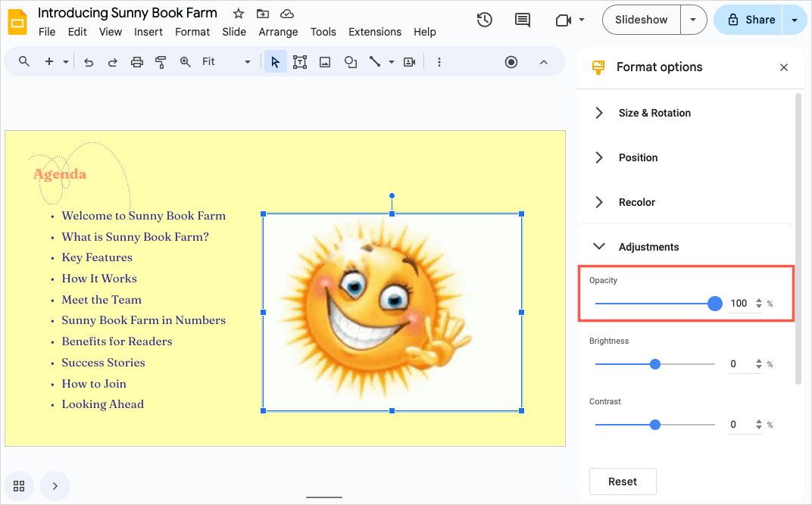This screenshot has width=812, height=505.
Task: Star the presentation title
Action: pos(239,14)
